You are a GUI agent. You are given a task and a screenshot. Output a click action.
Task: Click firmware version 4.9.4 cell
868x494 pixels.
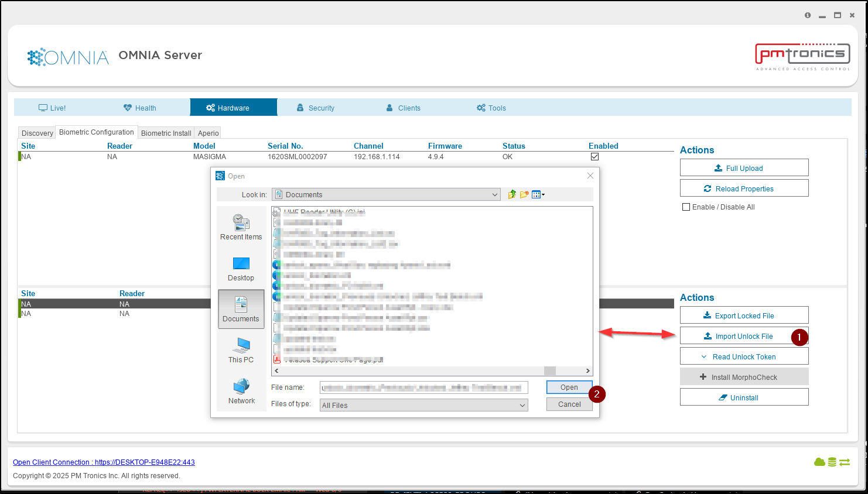tap(436, 157)
